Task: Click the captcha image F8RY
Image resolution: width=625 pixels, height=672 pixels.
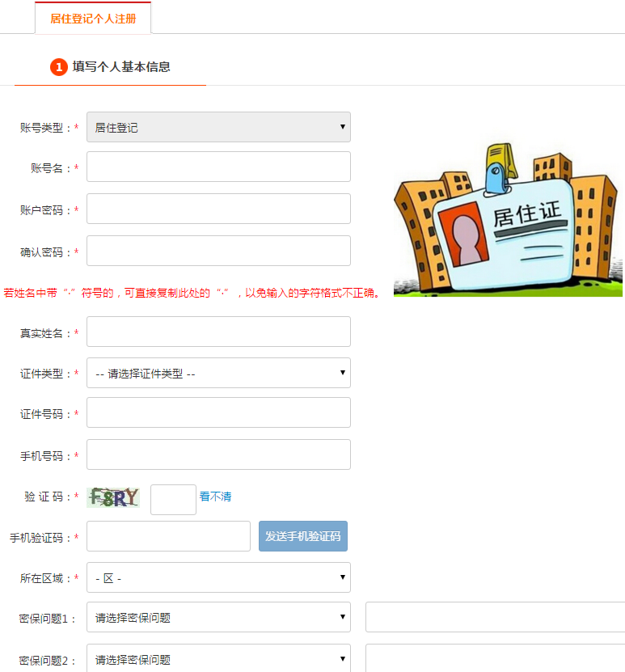Action: point(113,497)
